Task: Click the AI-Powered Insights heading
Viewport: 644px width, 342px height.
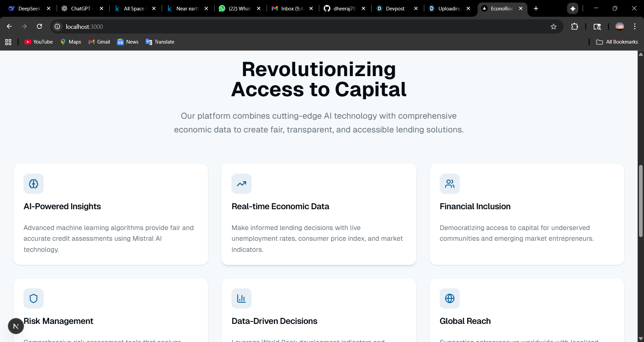Action: [62, 207]
